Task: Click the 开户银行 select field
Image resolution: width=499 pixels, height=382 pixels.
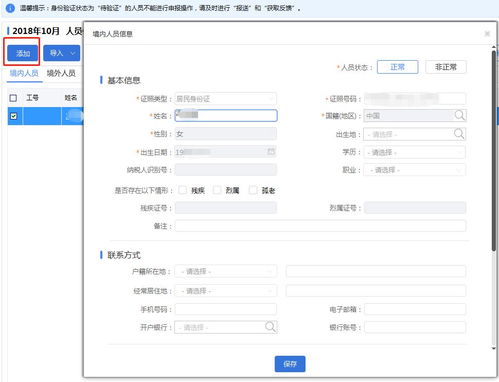Action: (226, 327)
